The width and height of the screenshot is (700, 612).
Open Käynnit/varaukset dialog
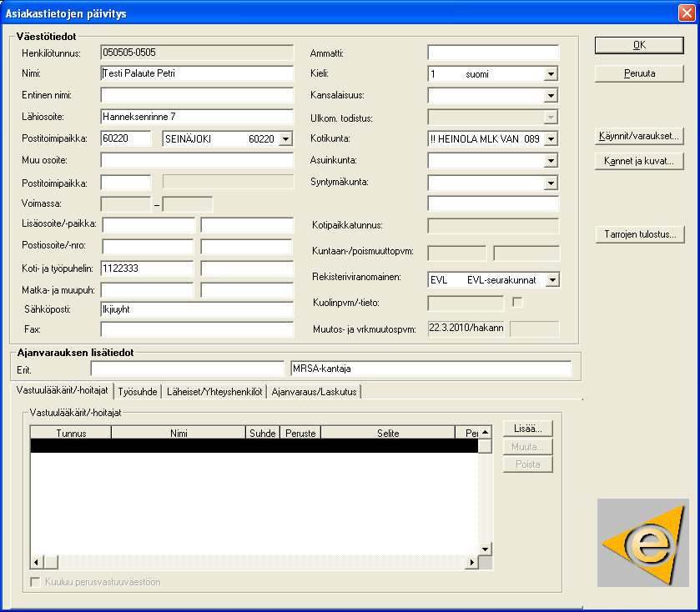point(639,136)
